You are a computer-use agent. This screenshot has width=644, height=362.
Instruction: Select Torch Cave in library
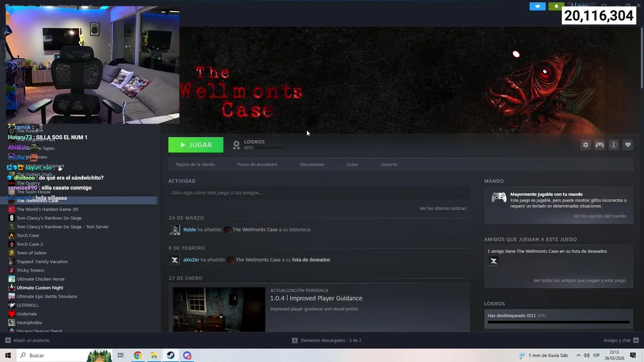pos(28,235)
